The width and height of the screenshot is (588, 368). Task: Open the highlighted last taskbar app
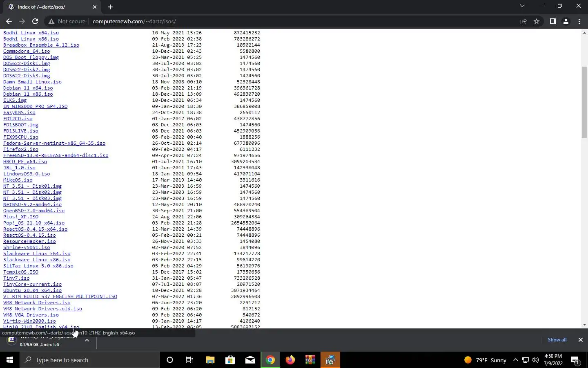[x=330, y=360]
